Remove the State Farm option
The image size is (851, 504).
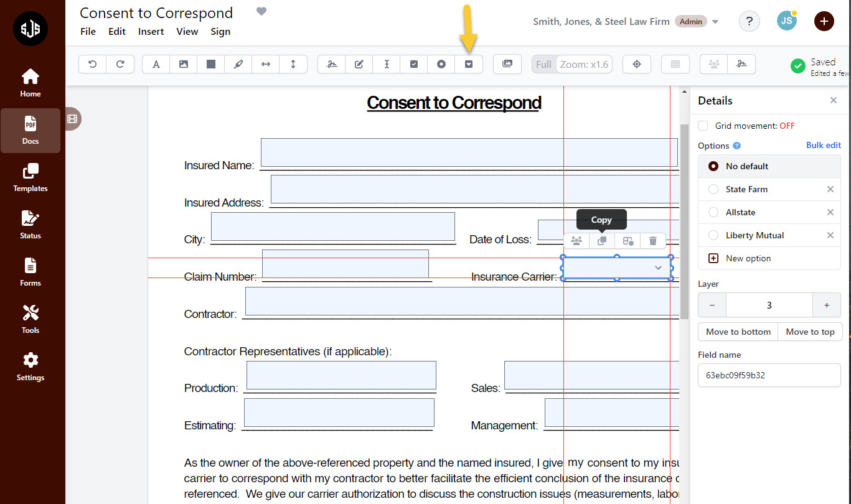[830, 189]
